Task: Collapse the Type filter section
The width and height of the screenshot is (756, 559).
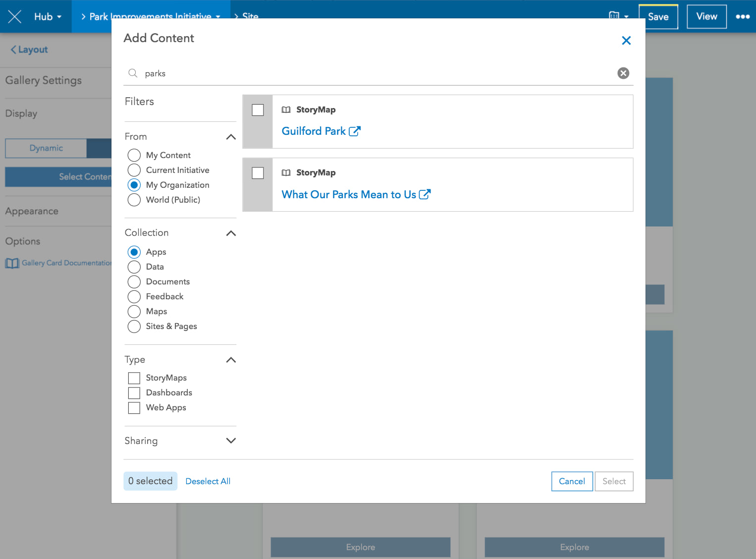Action: point(231,360)
